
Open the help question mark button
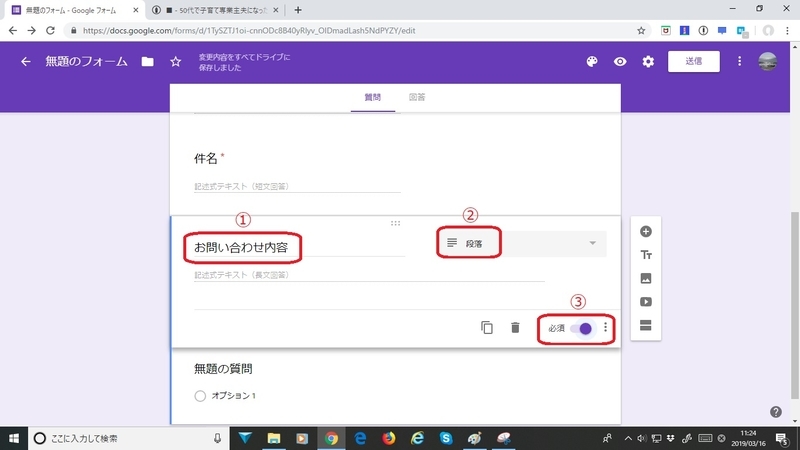(776, 412)
